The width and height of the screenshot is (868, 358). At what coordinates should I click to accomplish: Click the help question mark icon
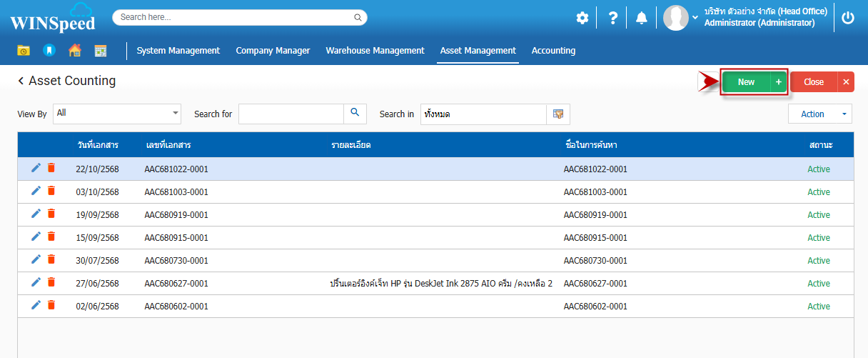(x=612, y=18)
